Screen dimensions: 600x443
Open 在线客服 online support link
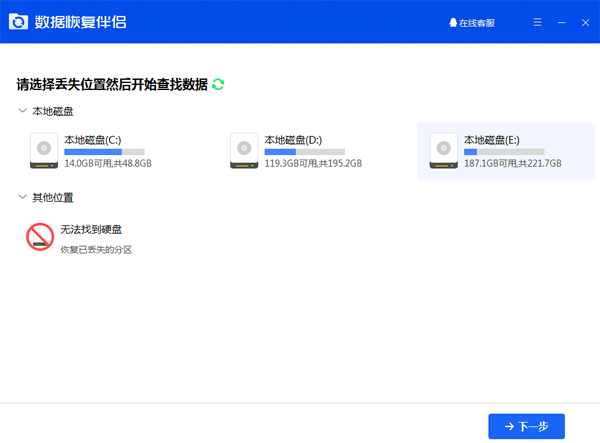click(478, 22)
